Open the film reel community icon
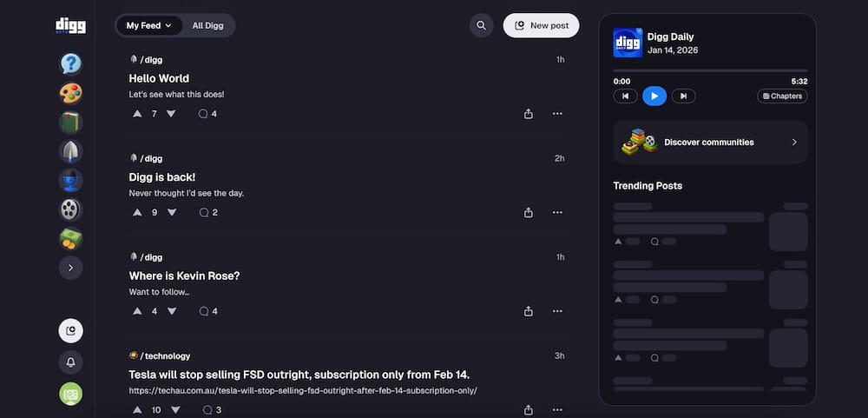Image resolution: width=868 pixels, height=418 pixels. (70, 209)
